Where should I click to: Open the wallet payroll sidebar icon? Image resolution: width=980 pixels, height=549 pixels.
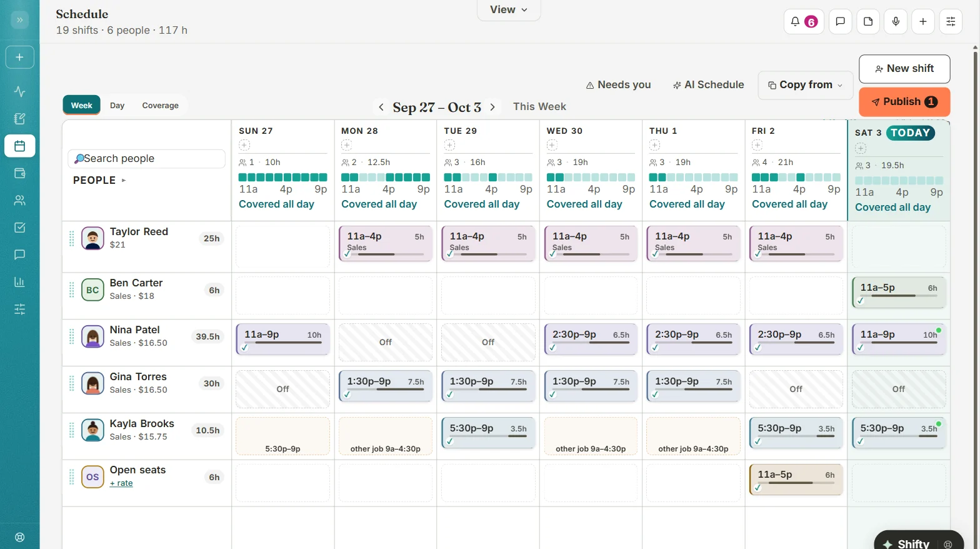pos(19,173)
